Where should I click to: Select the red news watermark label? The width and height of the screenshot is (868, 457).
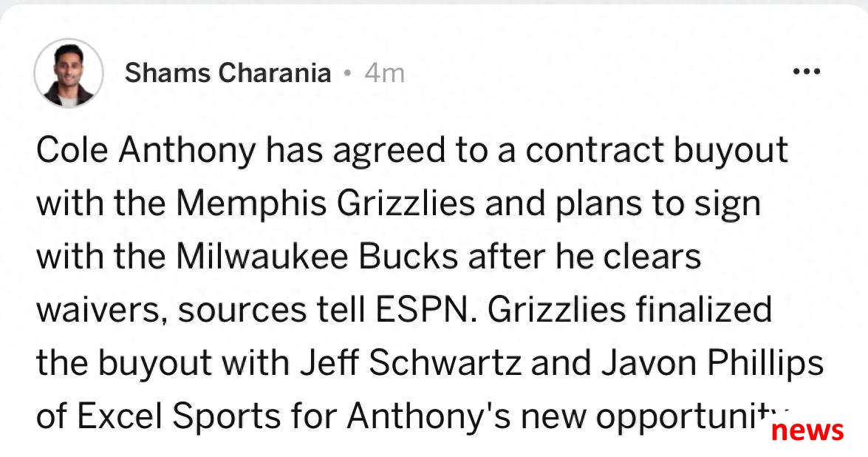point(807,430)
